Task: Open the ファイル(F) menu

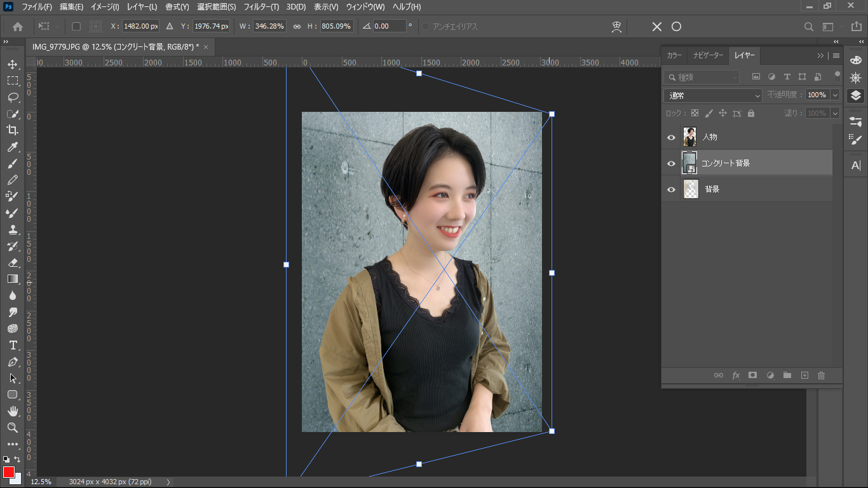Action: coord(37,7)
